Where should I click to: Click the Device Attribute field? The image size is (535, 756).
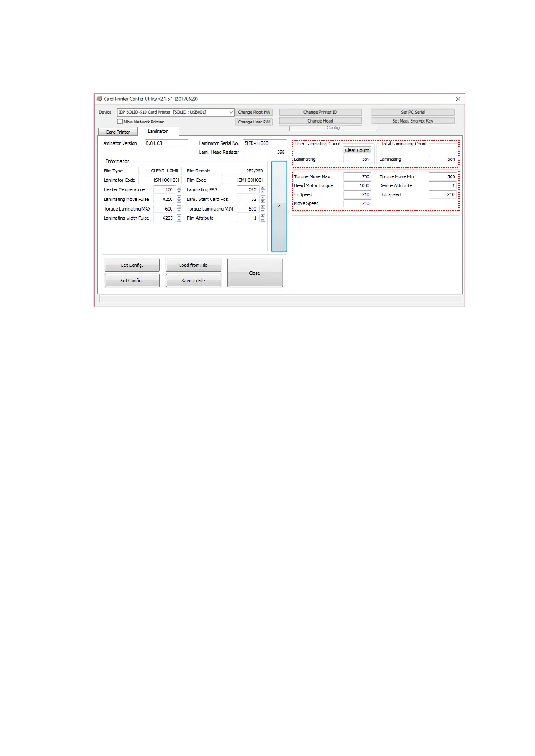coord(442,185)
